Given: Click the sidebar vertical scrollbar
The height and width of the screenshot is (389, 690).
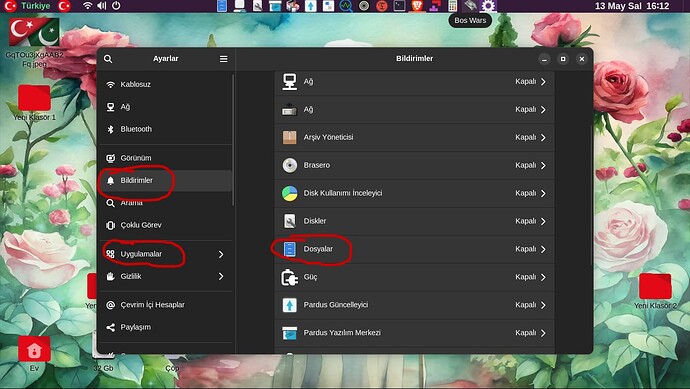Looking at the screenshot, I should pyautogui.click(x=233, y=140).
